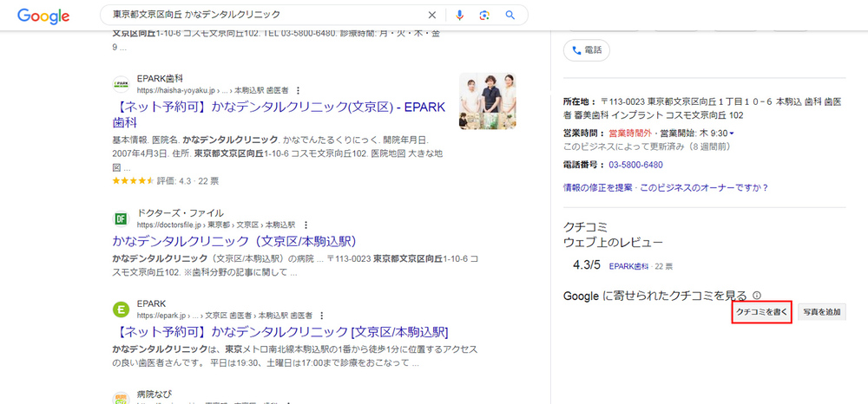The height and width of the screenshot is (404, 868).
Task: Clear the search box text
Action: (432, 15)
